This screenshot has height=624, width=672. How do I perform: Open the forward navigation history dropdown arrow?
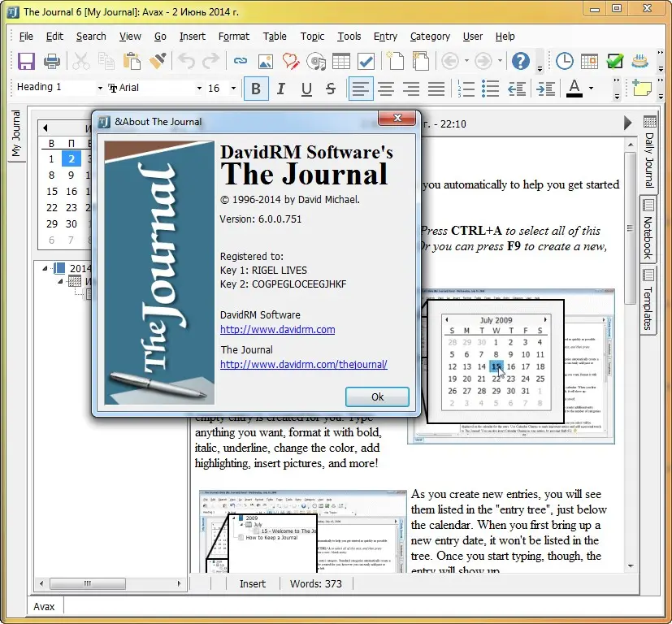[x=500, y=61]
